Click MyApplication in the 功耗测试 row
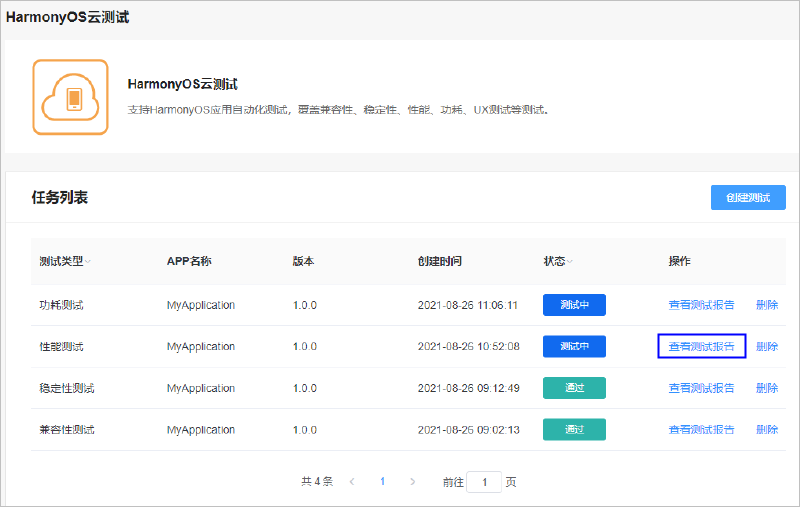 [x=201, y=306]
